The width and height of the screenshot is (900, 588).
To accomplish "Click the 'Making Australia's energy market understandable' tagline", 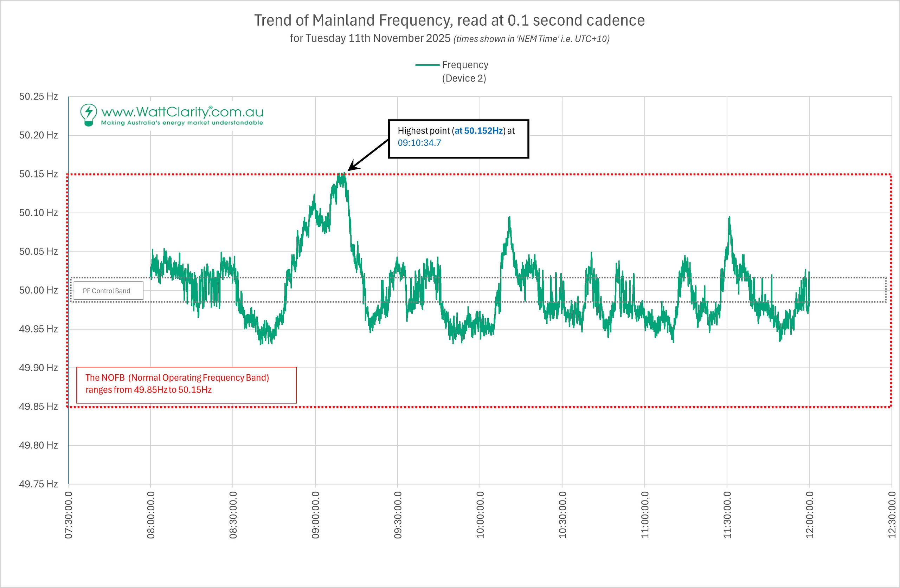I will tap(182, 123).
